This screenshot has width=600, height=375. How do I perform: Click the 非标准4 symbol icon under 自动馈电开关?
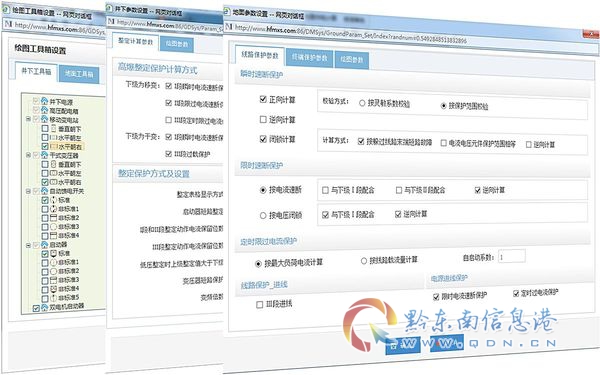click(54, 235)
